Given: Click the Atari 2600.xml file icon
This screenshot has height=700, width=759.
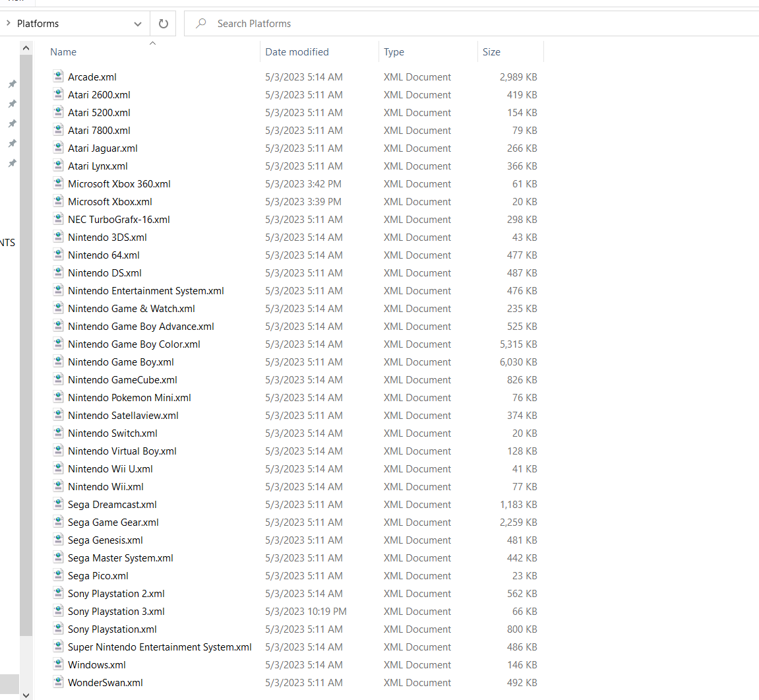Looking at the screenshot, I should click(58, 94).
